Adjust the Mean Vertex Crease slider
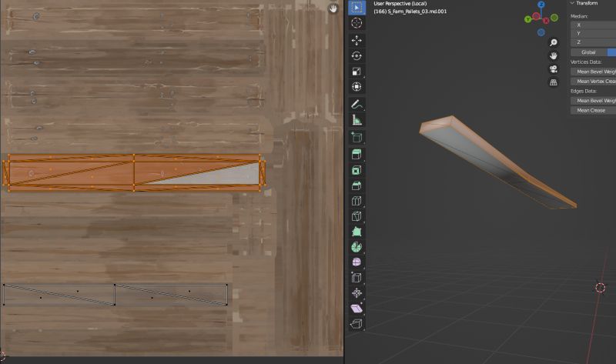Image resolution: width=616 pixels, height=364 pixels. [x=593, y=82]
